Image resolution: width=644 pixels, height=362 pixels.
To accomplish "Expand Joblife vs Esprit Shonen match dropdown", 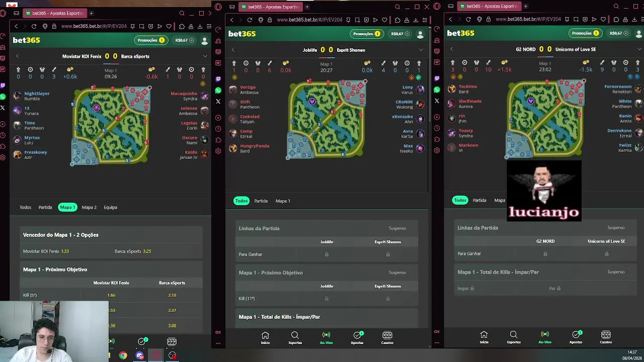I will [x=421, y=50].
